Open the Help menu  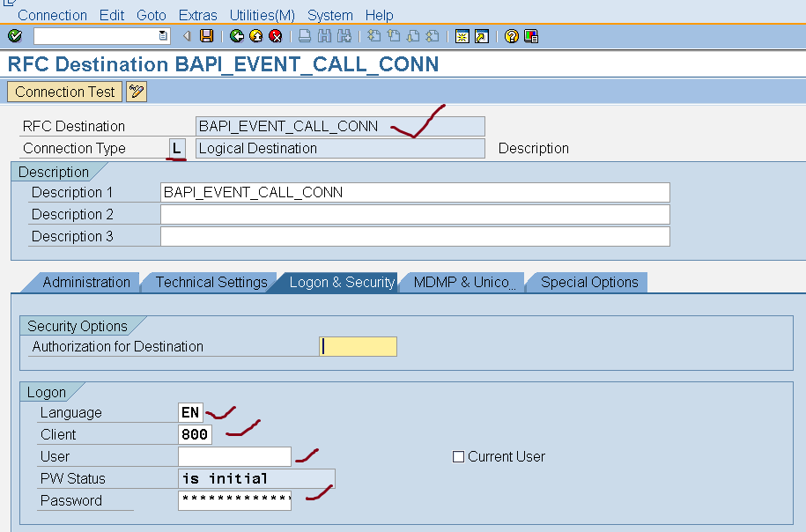tap(380, 15)
